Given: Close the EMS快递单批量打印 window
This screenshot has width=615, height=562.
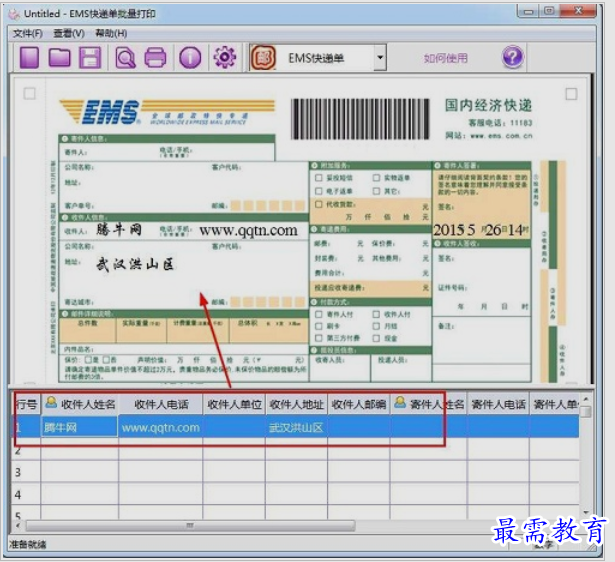Looking at the screenshot, I should [x=578, y=11].
